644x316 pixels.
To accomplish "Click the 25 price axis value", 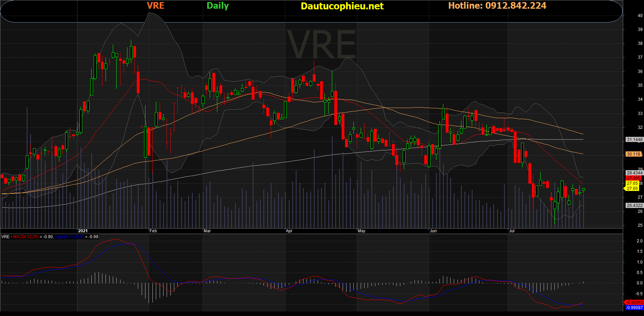I will tap(640, 225).
